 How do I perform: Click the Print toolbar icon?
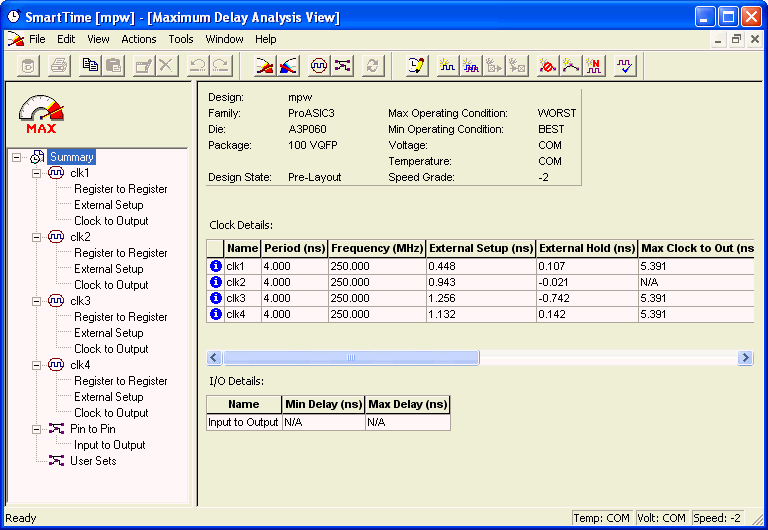[59, 66]
